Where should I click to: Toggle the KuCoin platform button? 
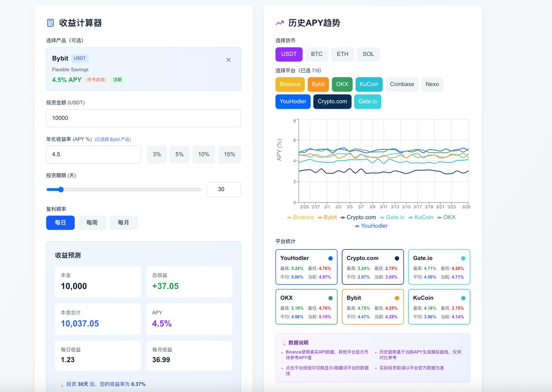click(x=369, y=84)
